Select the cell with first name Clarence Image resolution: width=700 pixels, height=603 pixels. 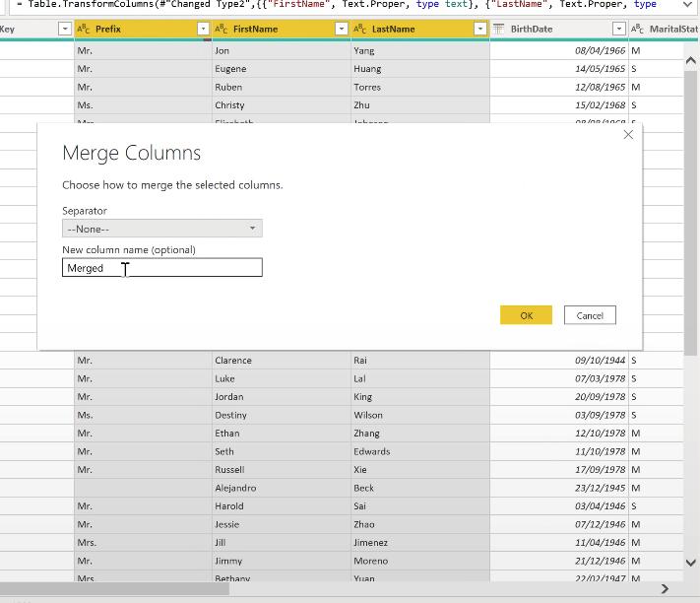(x=282, y=361)
